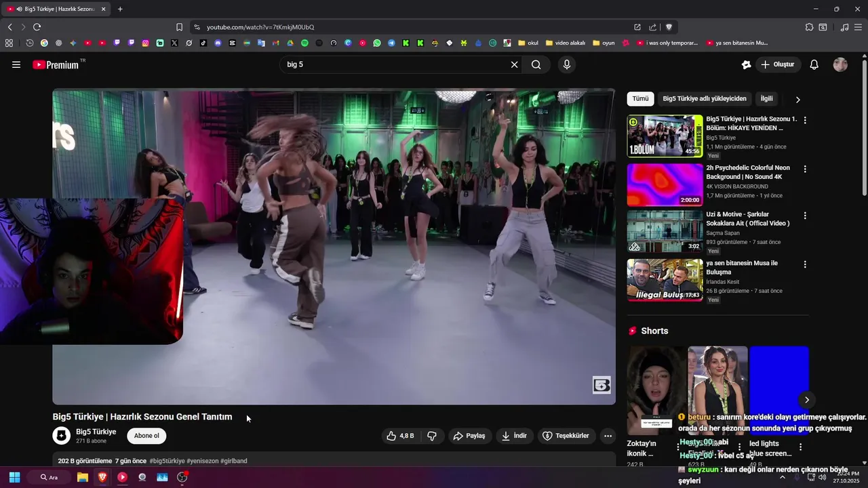Open Big5 Türkiye channel avatar
This screenshot has height=488, width=868.
click(62, 435)
